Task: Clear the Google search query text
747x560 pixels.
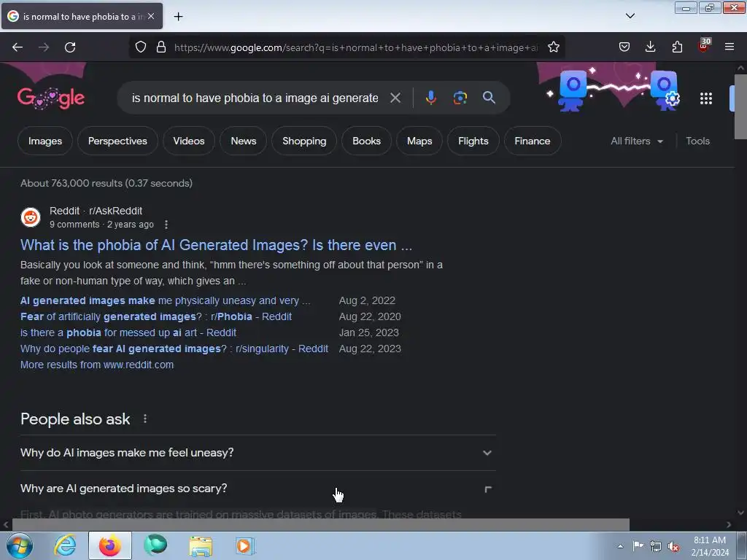Action: 395,98
